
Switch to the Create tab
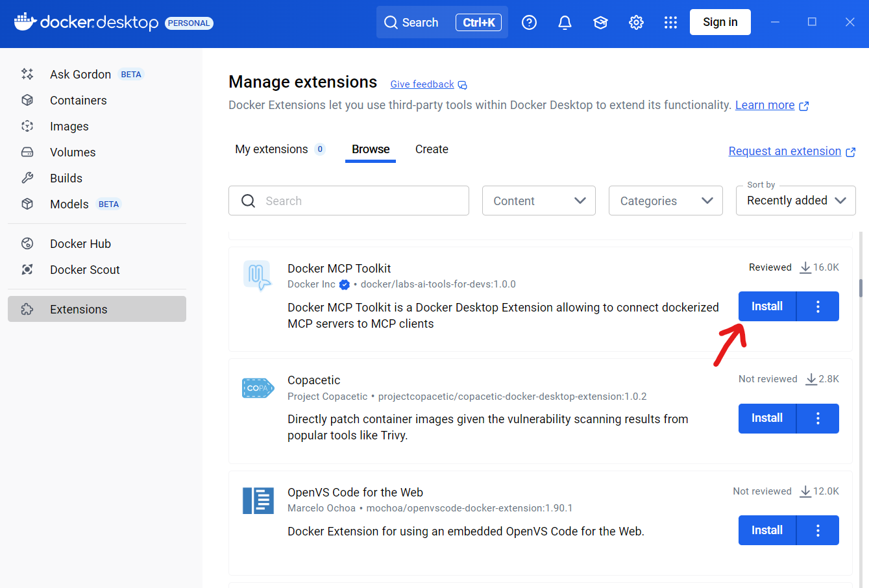(x=432, y=149)
